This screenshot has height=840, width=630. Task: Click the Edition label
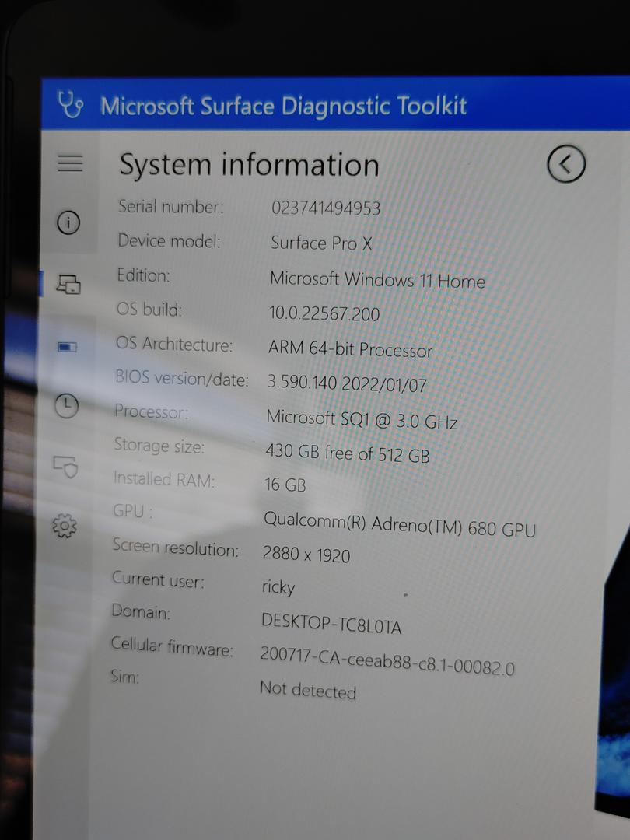click(x=143, y=275)
